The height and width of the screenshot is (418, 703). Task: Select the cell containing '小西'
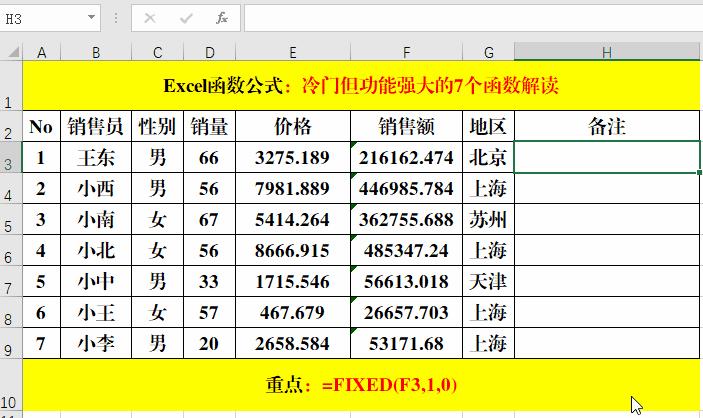pos(96,188)
